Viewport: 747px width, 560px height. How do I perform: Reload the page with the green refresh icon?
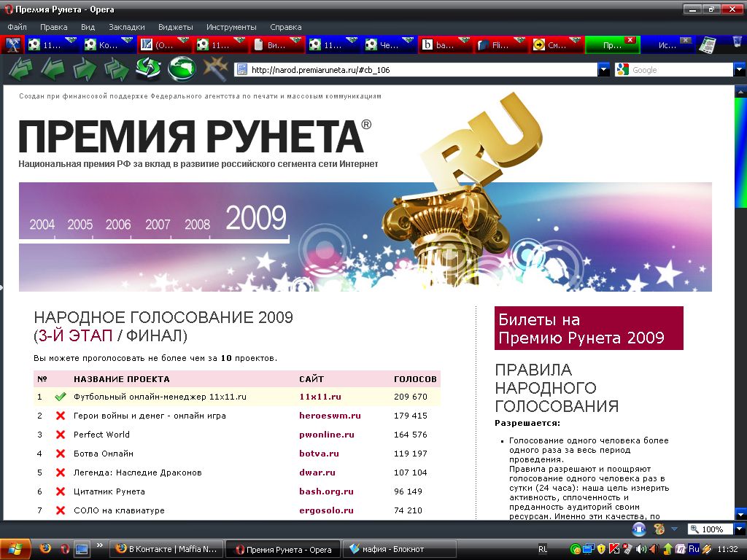click(x=148, y=70)
